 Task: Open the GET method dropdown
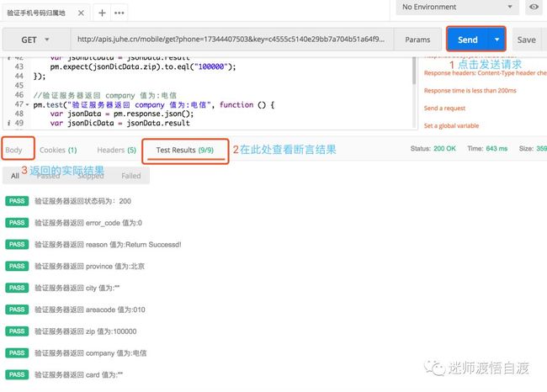coord(35,40)
